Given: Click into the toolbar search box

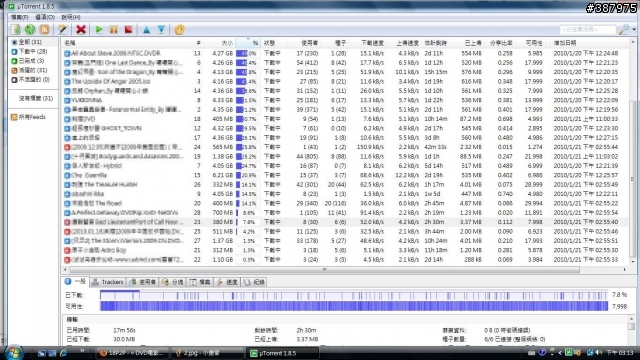Looking at the screenshot, I should point(587,29).
